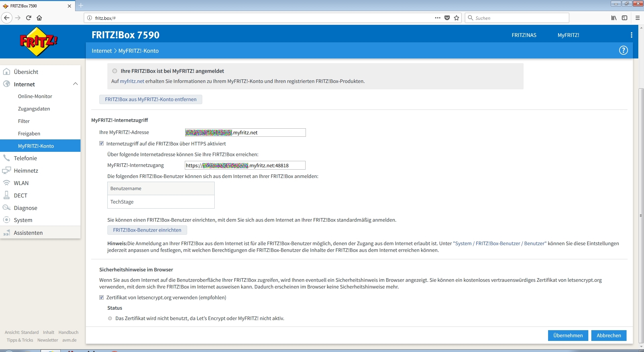Open the WLAN menu
Screen dimensions: 644x352
point(21,183)
